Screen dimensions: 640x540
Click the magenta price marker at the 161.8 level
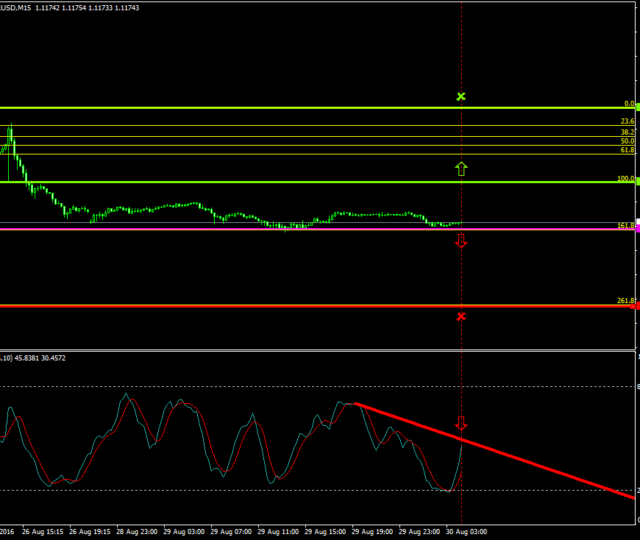636,228
